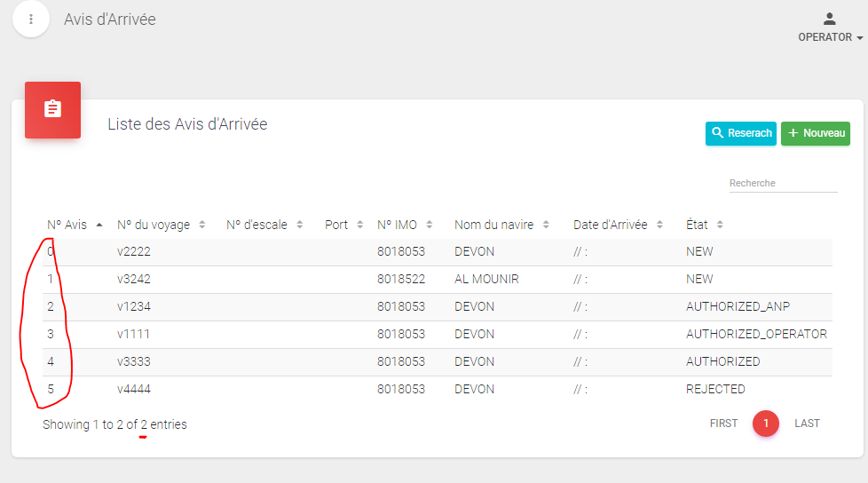The image size is (868, 483).
Task: Click the REJECTED status cell
Action: (x=715, y=390)
